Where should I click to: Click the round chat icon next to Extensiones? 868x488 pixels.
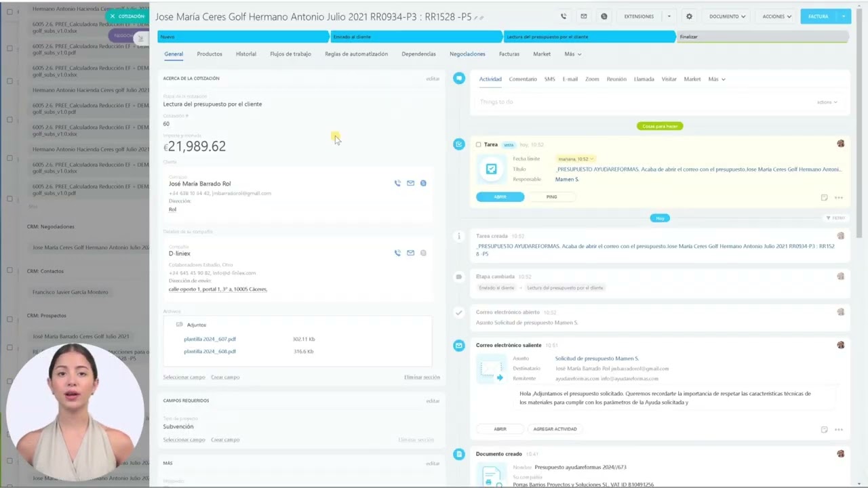coord(604,16)
